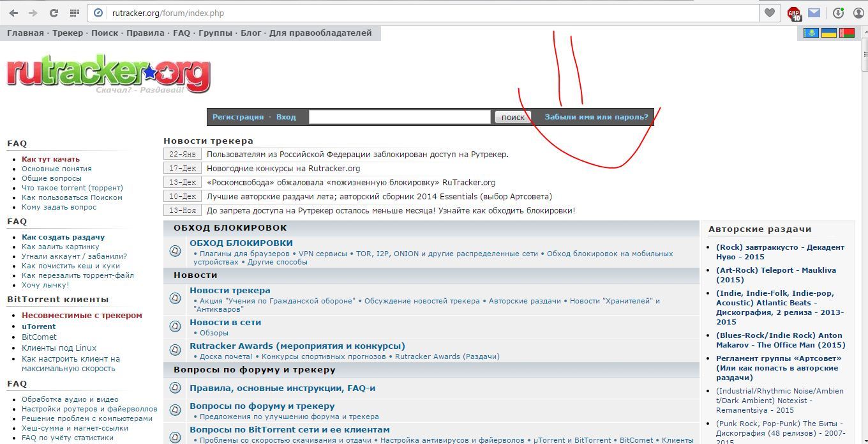Reload the page with the refresh icon
This screenshot has height=444, width=868.
[x=54, y=13]
